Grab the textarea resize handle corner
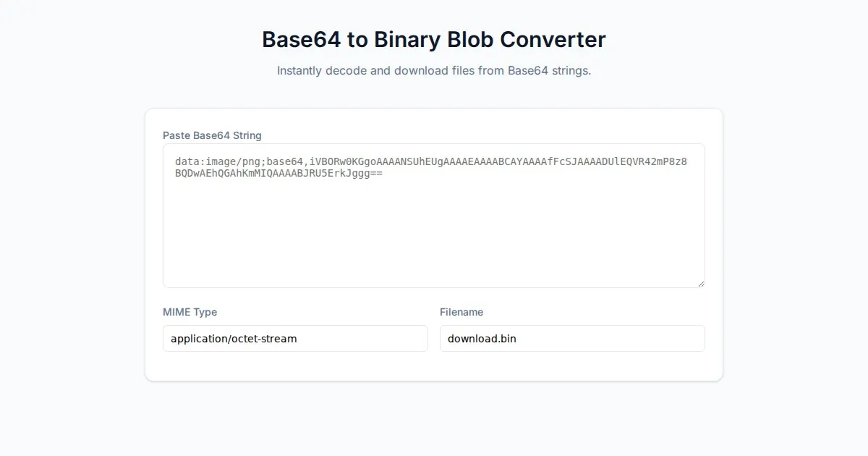 coord(700,283)
